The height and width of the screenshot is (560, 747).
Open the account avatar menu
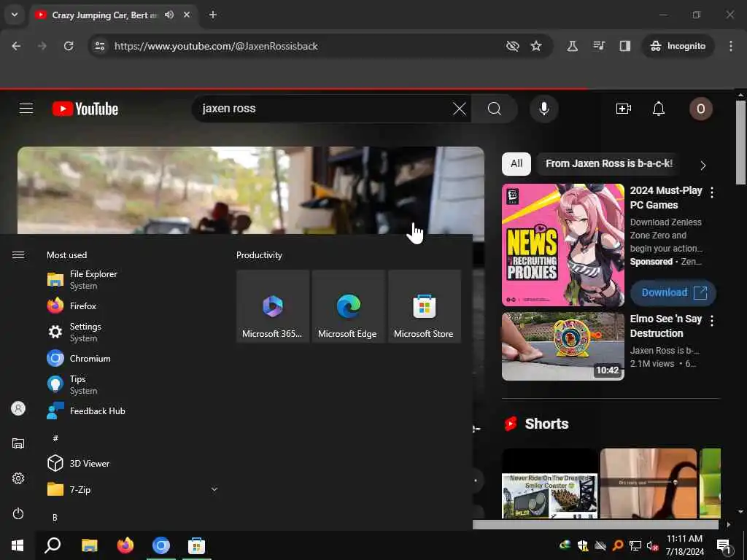click(701, 109)
